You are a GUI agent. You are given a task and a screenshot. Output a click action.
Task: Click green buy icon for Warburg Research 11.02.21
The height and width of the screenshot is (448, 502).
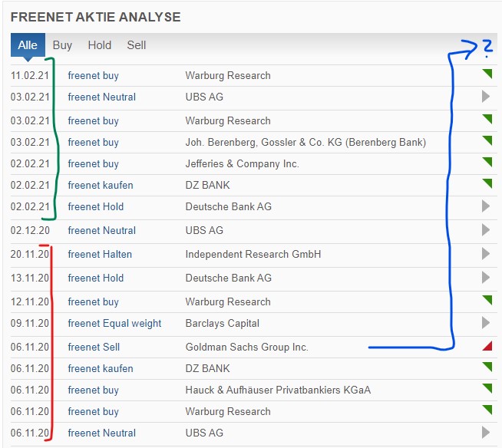pos(487,74)
